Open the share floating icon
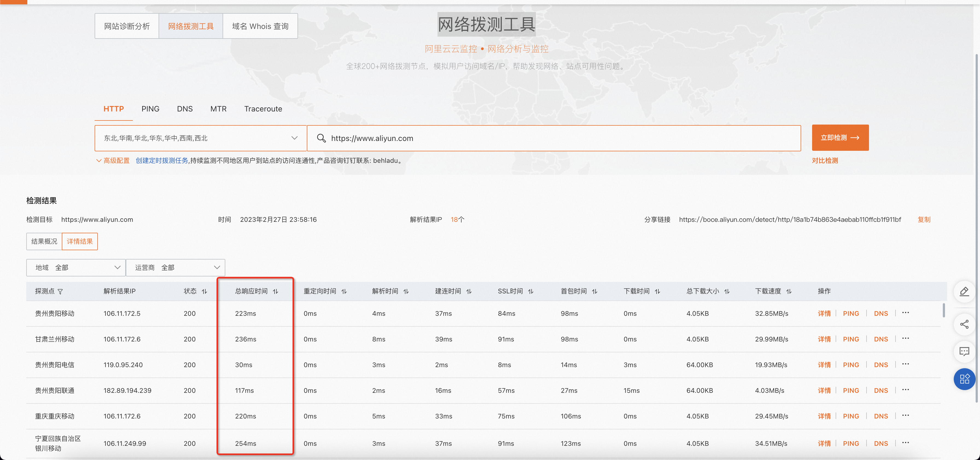 click(964, 324)
